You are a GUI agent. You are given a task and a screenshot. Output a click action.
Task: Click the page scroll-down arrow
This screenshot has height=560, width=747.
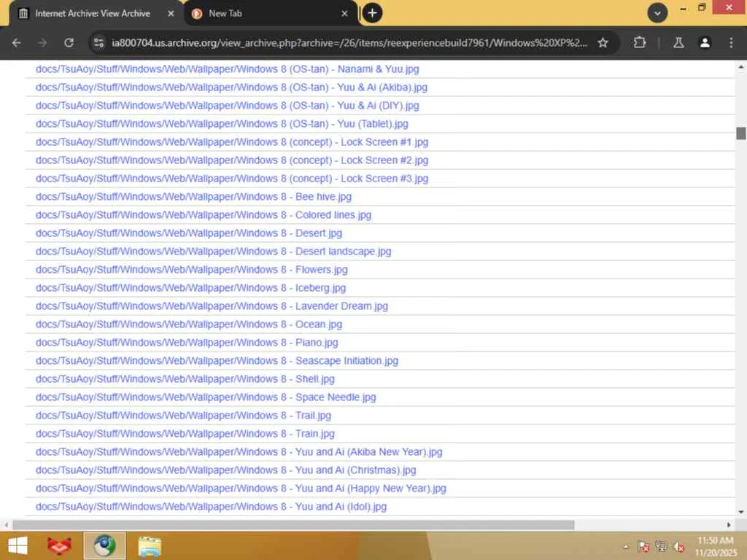pyautogui.click(x=741, y=512)
